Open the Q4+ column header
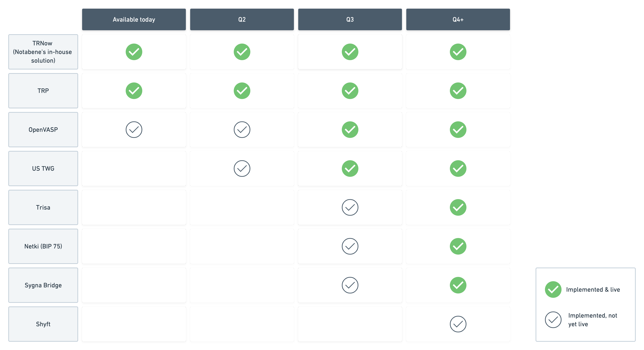The width and height of the screenshot is (644, 350). pyautogui.click(x=458, y=19)
